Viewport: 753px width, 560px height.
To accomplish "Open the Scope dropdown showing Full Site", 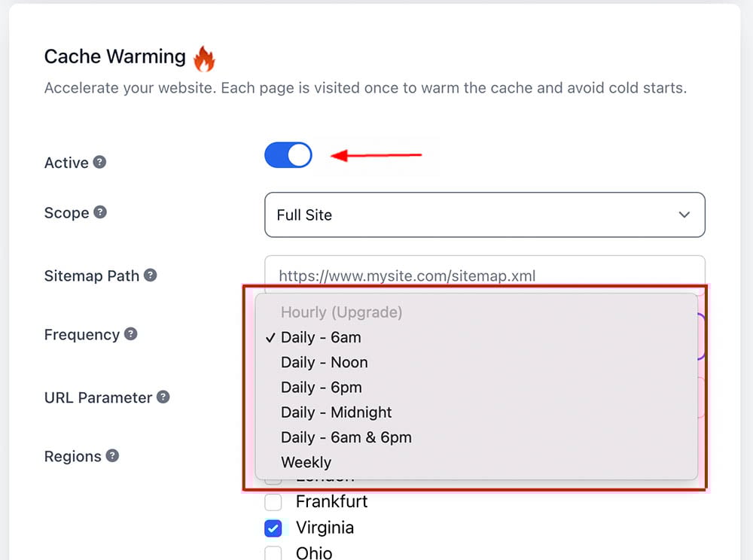I will click(484, 215).
